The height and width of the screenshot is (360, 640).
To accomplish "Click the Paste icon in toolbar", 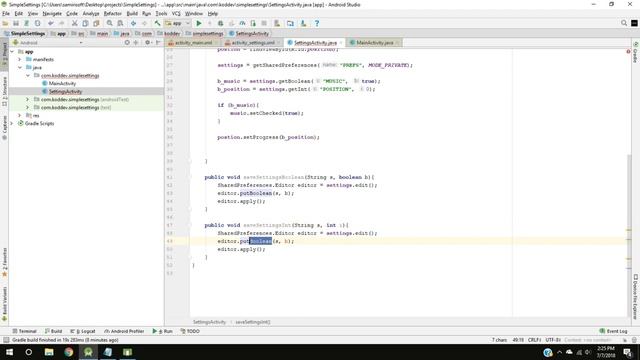I will click(x=96, y=23).
